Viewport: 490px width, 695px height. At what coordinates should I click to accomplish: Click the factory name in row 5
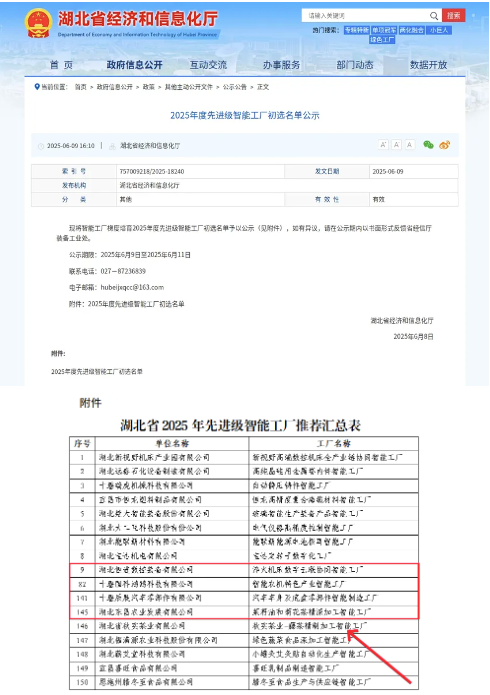(x=308, y=514)
